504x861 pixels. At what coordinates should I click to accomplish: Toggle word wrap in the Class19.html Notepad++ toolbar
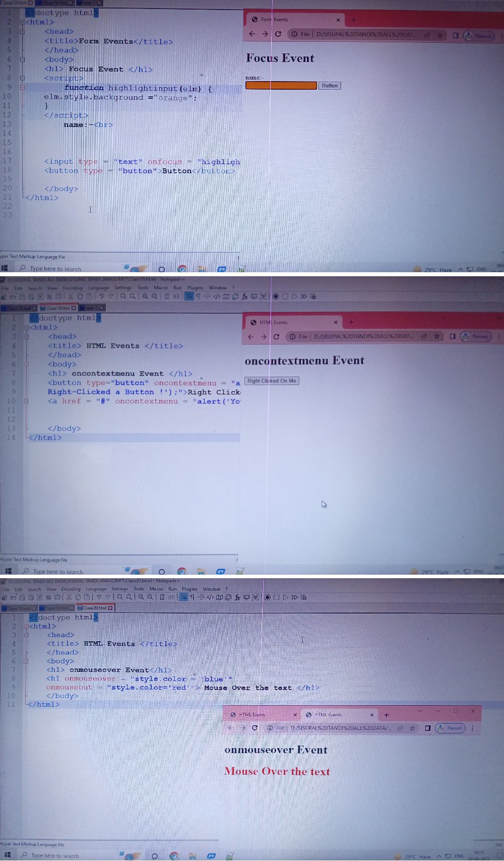tap(189, 296)
